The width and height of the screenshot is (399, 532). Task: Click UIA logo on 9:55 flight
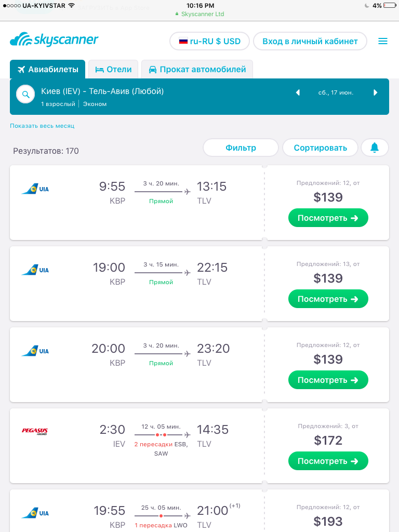(x=35, y=189)
